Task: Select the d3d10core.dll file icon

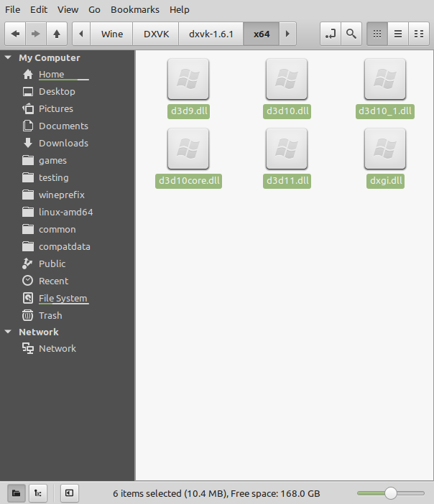Action: pos(188,149)
